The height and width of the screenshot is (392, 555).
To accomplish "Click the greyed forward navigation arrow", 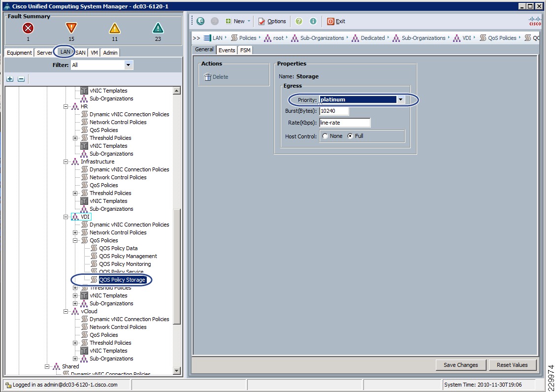I will pos(215,21).
